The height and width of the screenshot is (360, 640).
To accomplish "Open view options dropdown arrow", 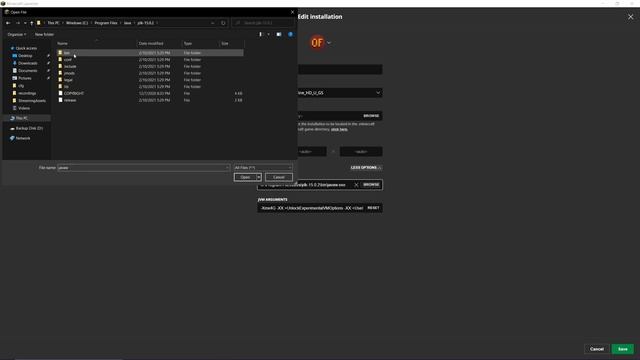I will point(268,34).
